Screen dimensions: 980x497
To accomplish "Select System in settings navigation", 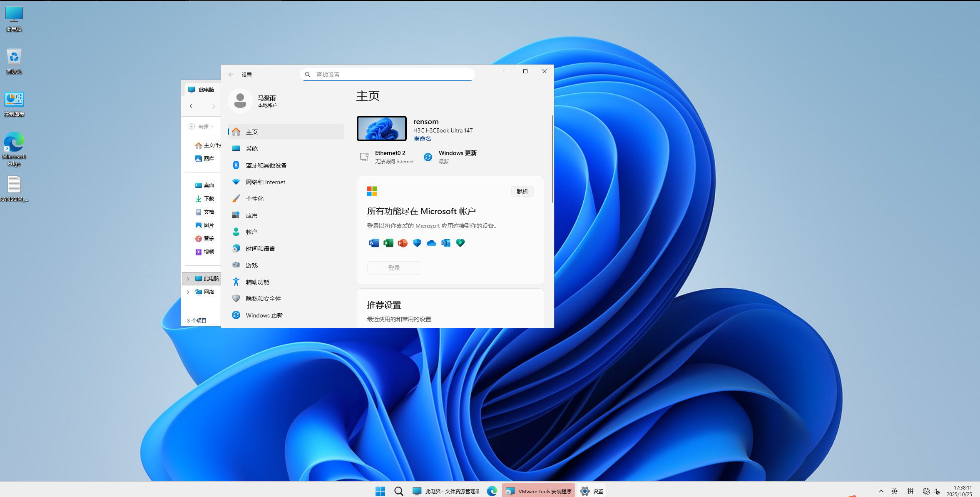I will coord(251,149).
